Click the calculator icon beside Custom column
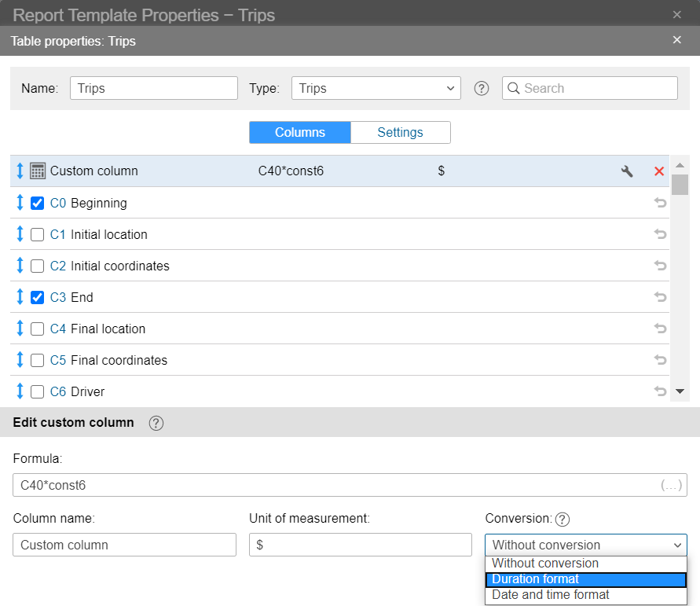 pyautogui.click(x=37, y=171)
